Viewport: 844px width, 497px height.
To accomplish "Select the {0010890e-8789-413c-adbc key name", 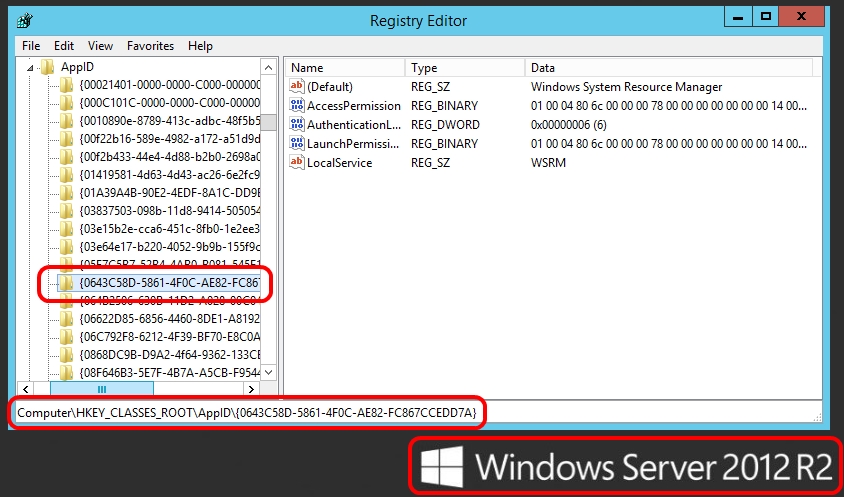I will pos(170,121).
